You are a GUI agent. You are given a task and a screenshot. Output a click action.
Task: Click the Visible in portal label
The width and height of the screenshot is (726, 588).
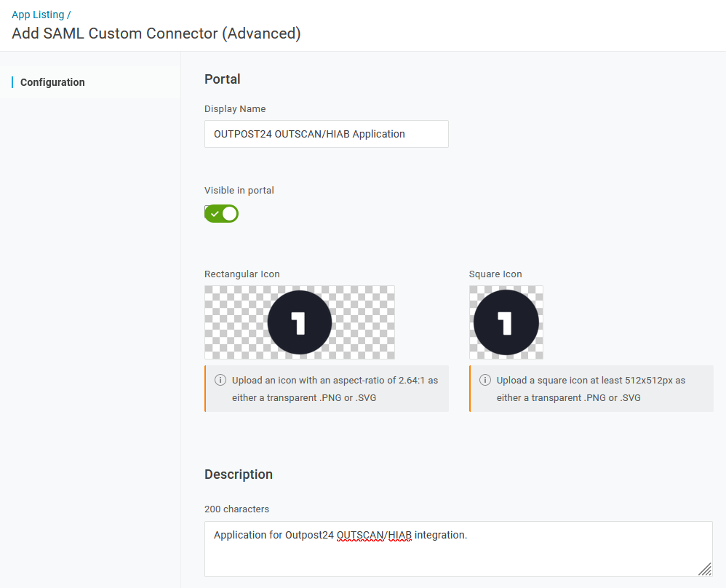tap(239, 191)
